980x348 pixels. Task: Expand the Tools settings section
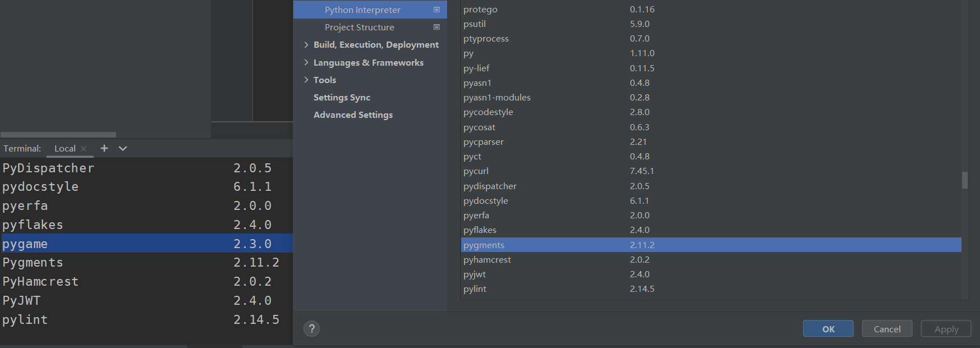306,80
